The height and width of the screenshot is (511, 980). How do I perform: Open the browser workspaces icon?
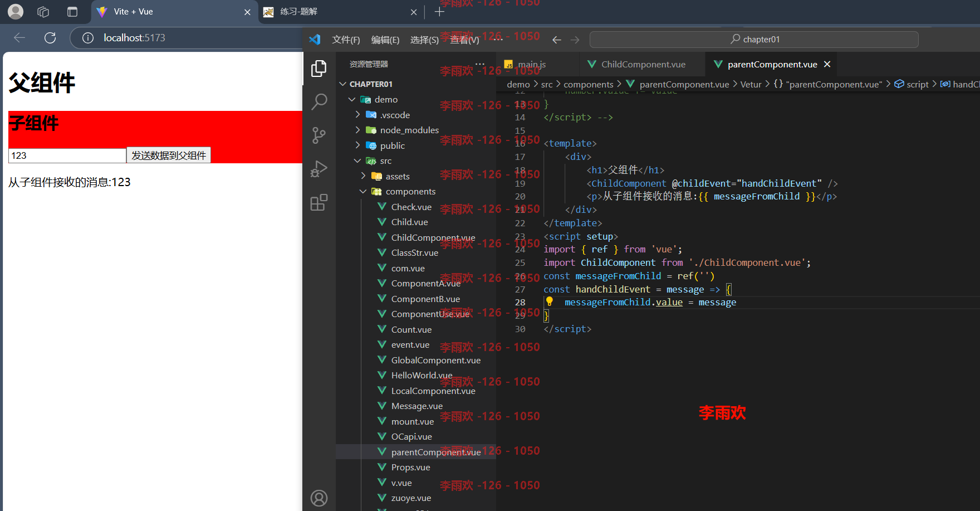tap(43, 12)
